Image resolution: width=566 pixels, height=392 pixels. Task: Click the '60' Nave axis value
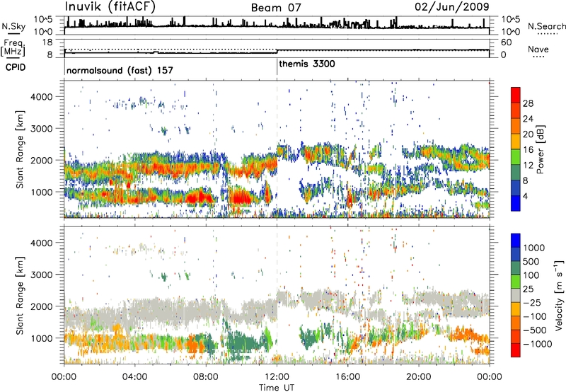pyautogui.click(x=506, y=42)
